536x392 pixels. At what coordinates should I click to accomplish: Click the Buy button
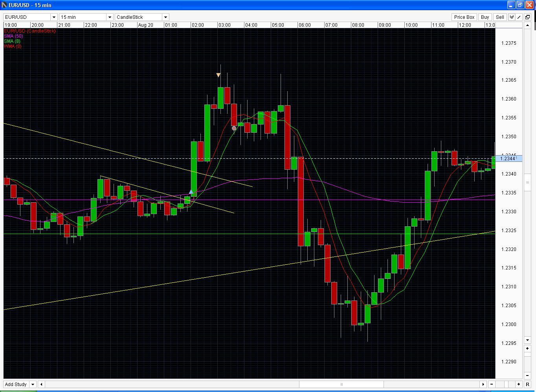click(x=485, y=17)
